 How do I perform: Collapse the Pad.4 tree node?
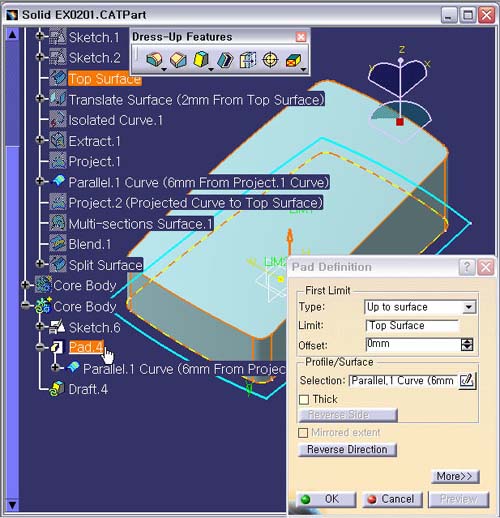40,347
